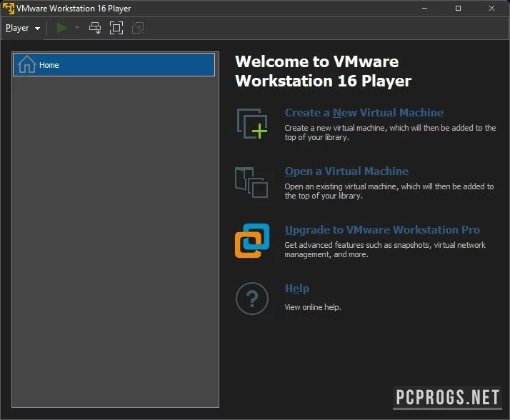Click Upgrade to VMware Workstation Pro link
The height and width of the screenshot is (420, 510).
tap(382, 230)
